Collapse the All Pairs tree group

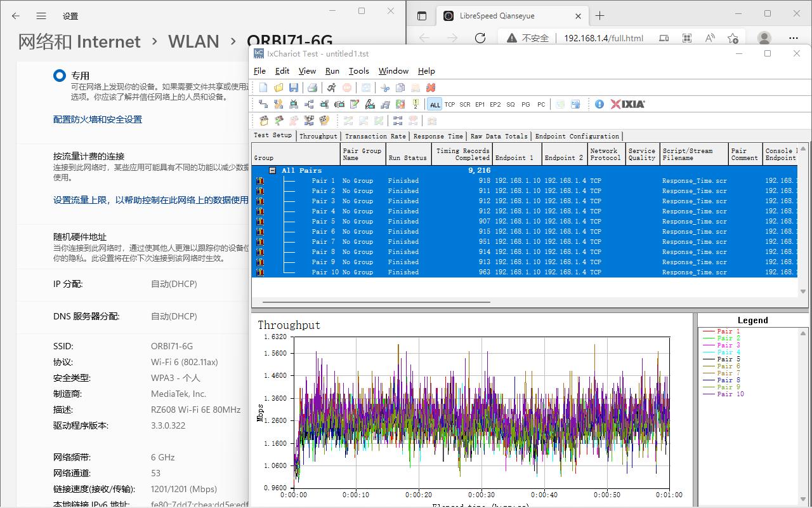272,170
